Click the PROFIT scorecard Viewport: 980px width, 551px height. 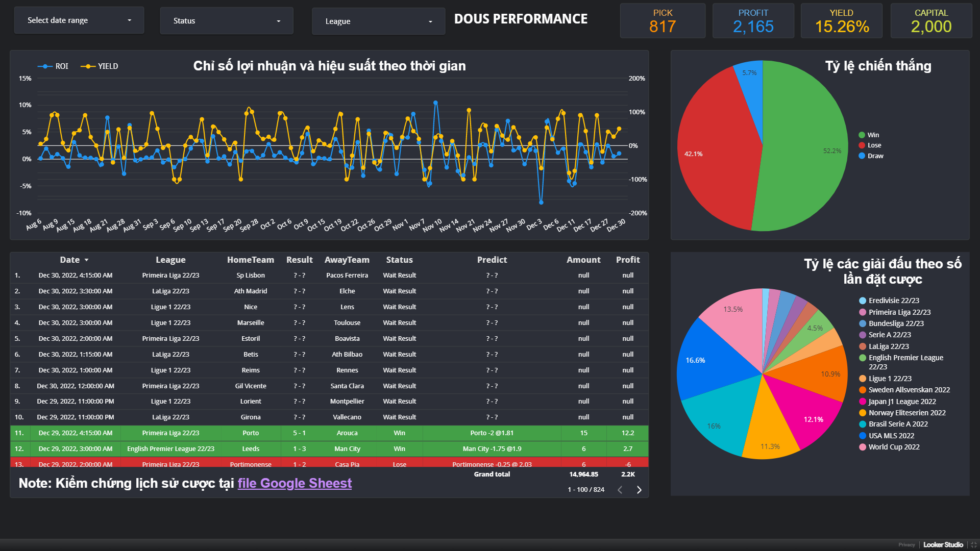click(753, 21)
